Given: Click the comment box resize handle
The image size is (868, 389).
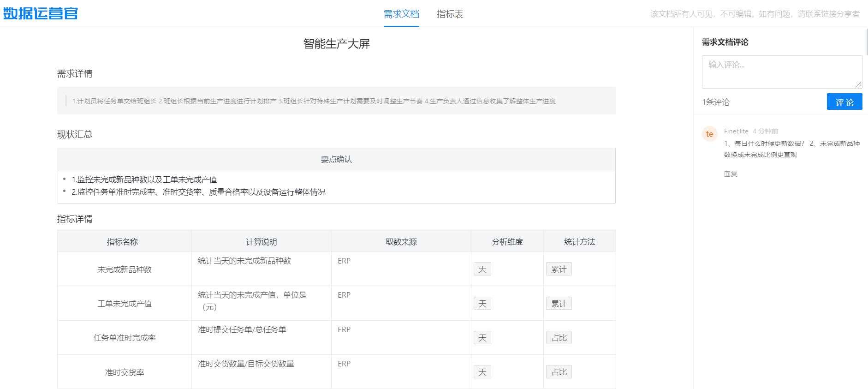Looking at the screenshot, I should [858, 84].
